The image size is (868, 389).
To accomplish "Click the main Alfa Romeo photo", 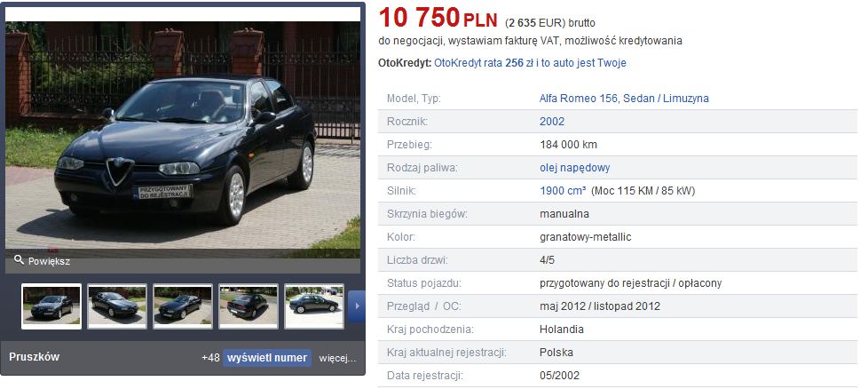I will (183, 139).
